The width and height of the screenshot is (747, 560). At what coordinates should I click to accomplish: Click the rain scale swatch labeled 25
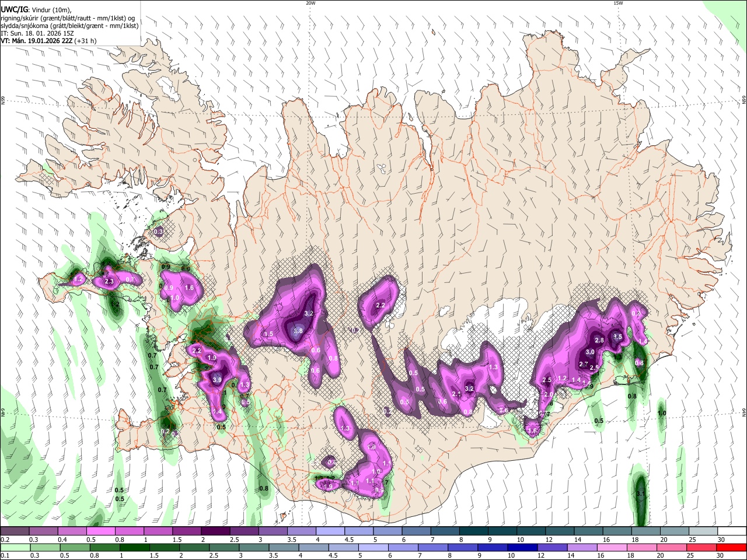point(701,547)
